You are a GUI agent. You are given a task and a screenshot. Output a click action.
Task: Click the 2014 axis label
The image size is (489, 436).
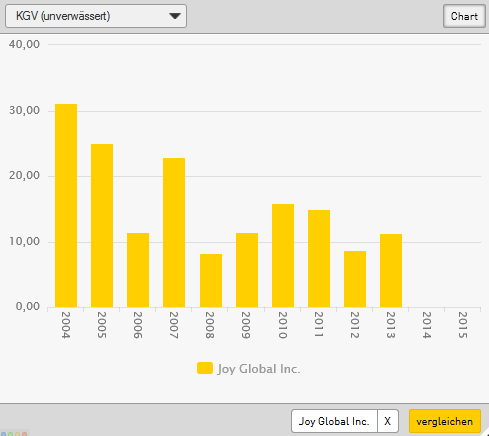[x=427, y=325]
